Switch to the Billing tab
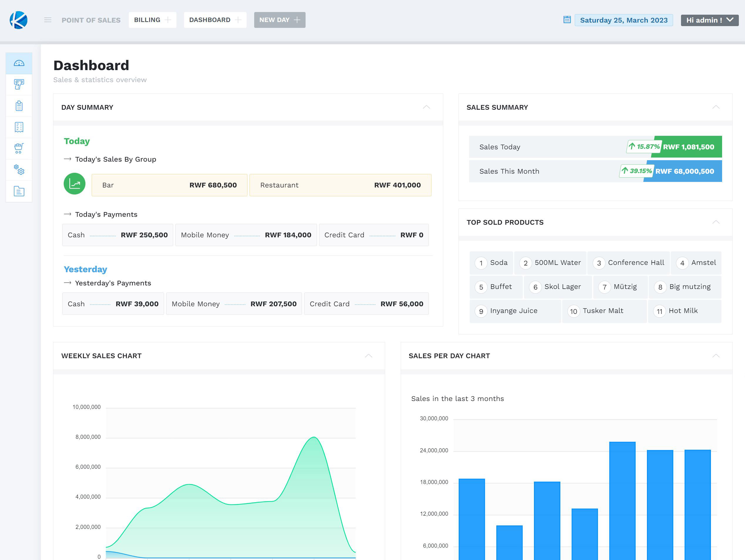Image resolution: width=745 pixels, height=560 pixels. (152, 20)
